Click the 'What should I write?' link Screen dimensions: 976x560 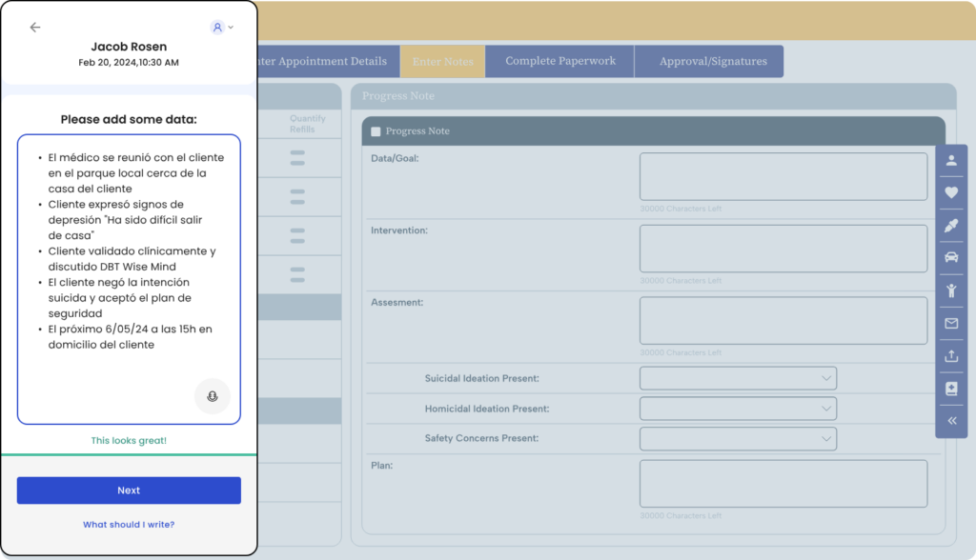129,524
